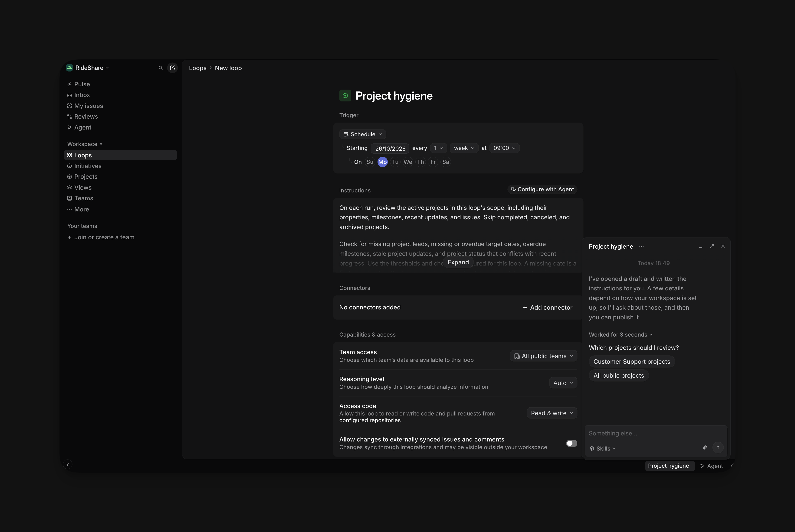
Task: Click the Something else message input
Action: (656, 433)
